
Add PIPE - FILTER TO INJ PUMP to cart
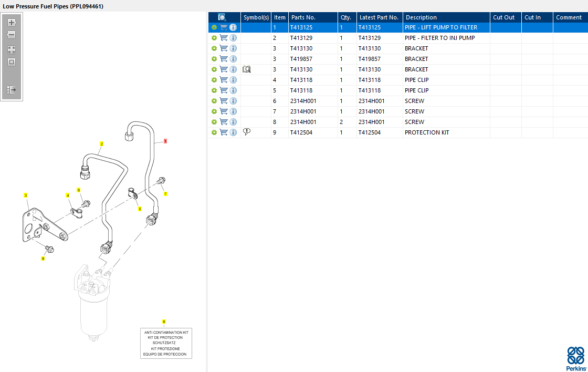coord(224,38)
